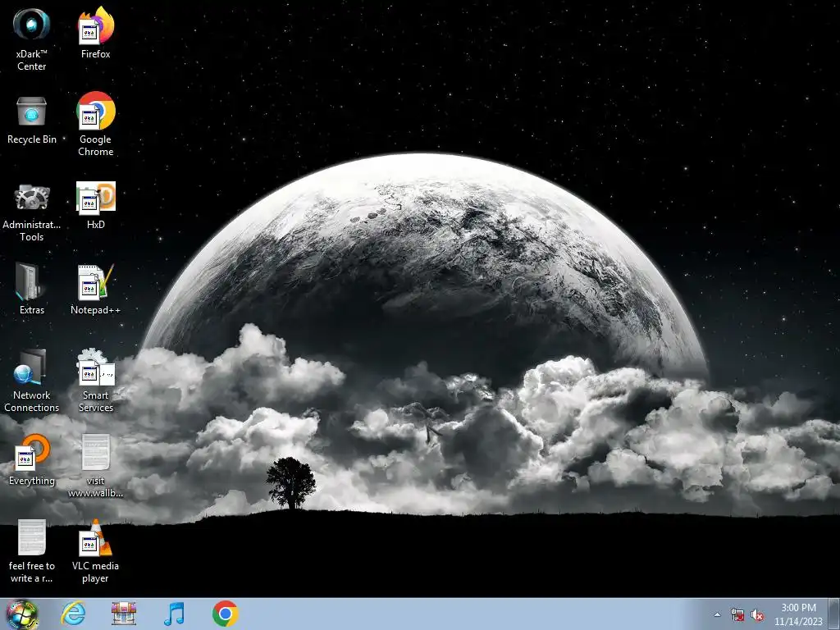Viewport: 840px width, 630px height.
Task: Select the Recycle Bin icon
Action: click(x=32, y=120)
